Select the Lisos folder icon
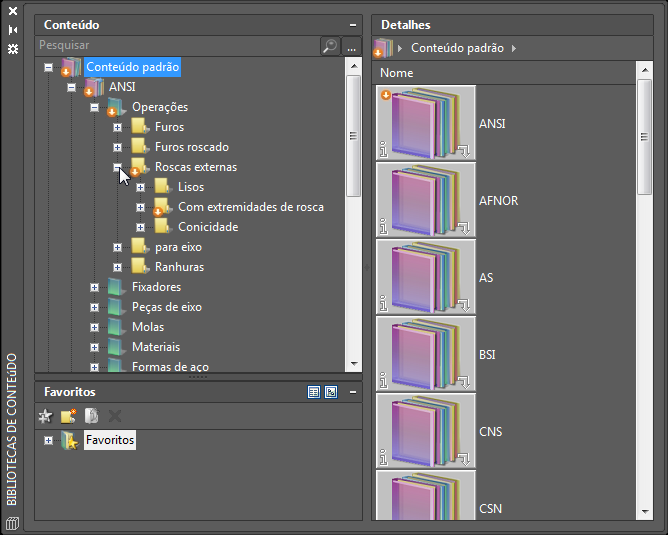 click(x=163, y=187)
